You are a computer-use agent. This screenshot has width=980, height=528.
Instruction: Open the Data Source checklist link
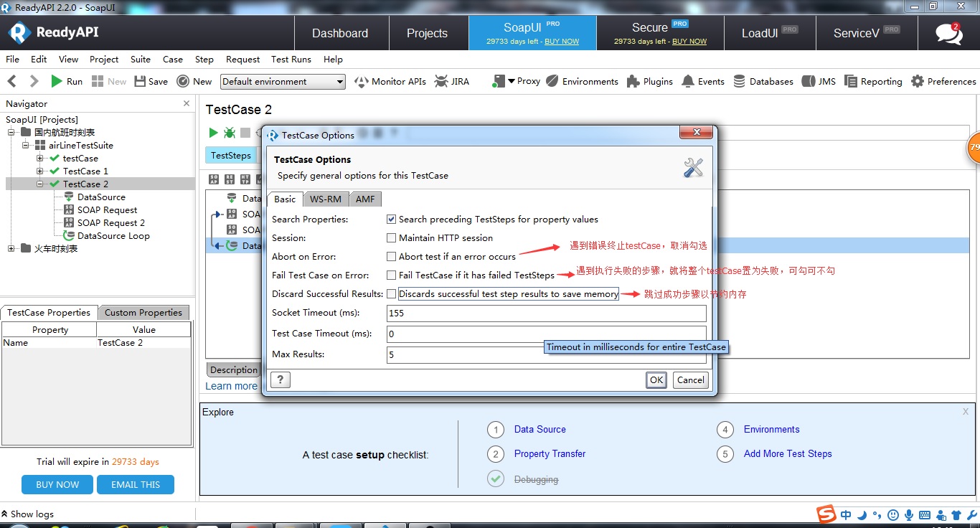(x=540, y=430)
